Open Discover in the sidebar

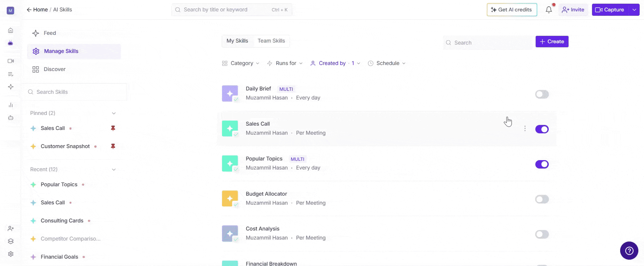[74, 69]
